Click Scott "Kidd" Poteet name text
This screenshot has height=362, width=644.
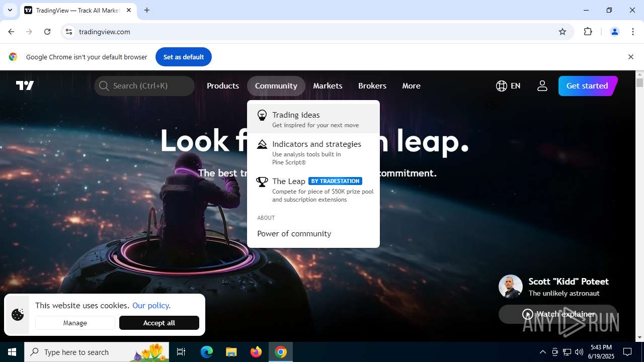click(569, 282)
